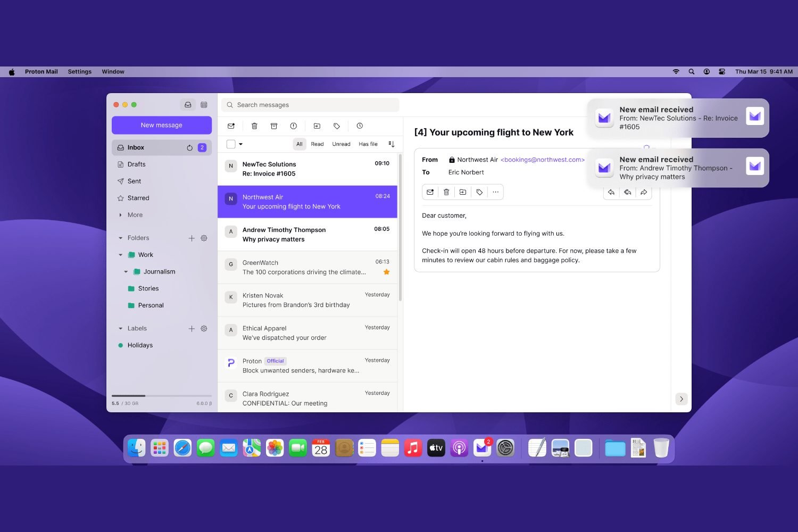The height and width of the screenshot is (532, 798).
Task: Open the select-all dropdown arrow
Action: (x=240, y=144)
